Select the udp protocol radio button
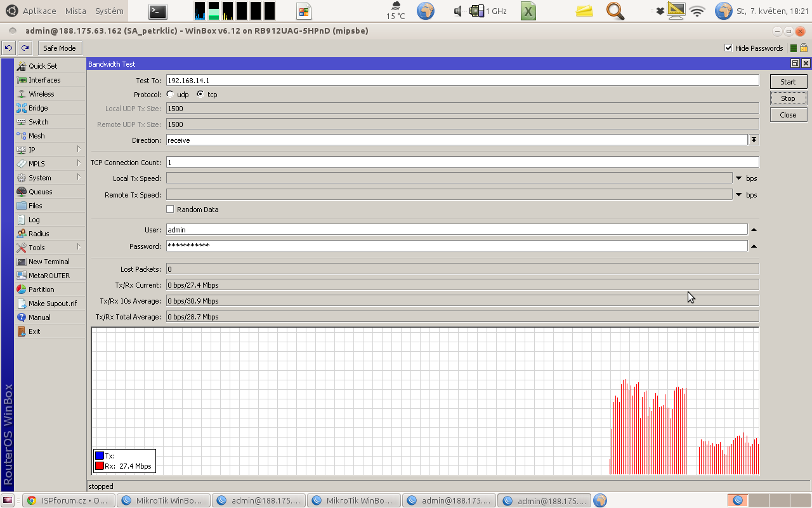This screenshot has height=508, width=812. coord(170,94)
